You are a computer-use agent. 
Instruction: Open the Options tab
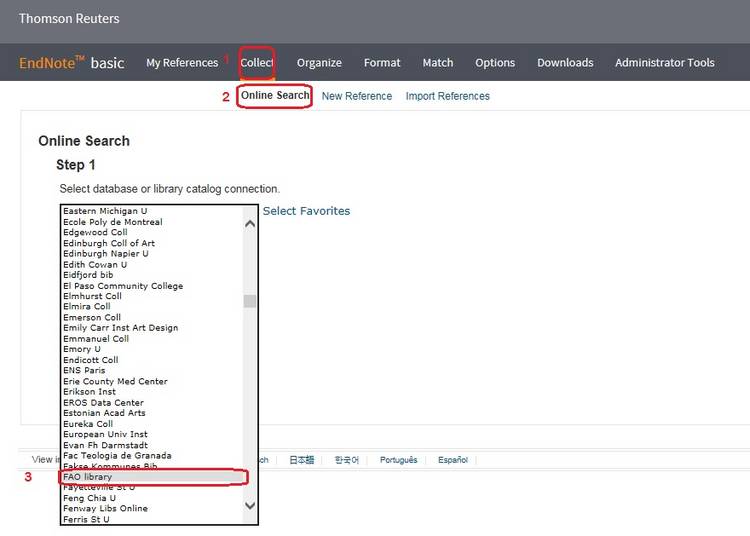pyautogui.click(x=495, y=63)
